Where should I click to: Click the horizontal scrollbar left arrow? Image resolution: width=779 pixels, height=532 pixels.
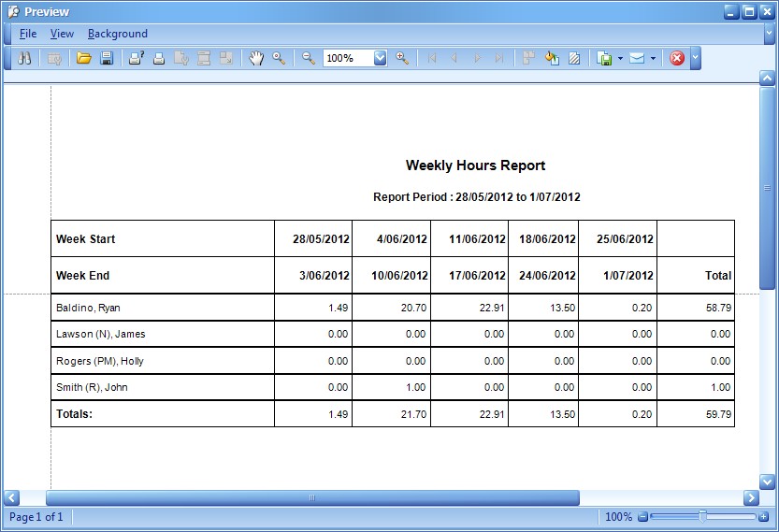pyautogui.click(x=11, y=497)
